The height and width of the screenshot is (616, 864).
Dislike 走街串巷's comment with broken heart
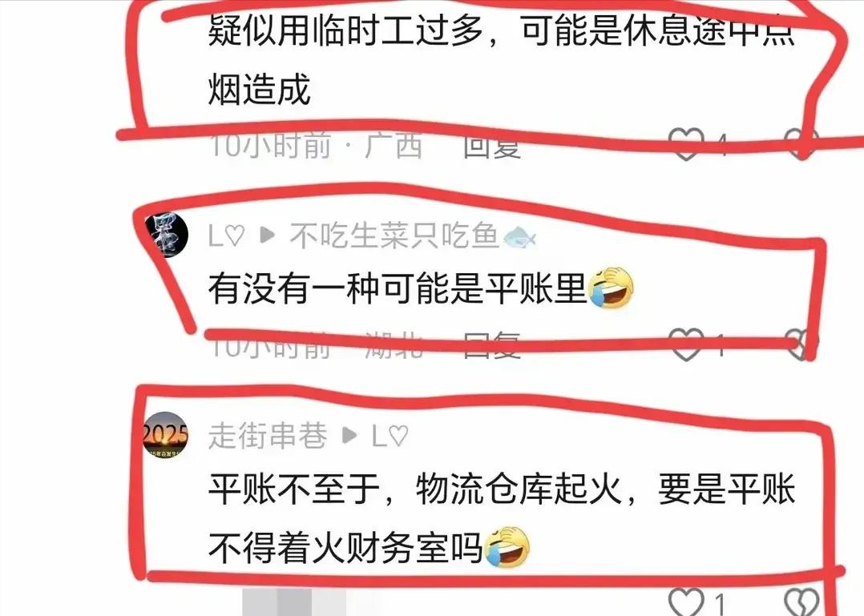[x=801, y=602]
